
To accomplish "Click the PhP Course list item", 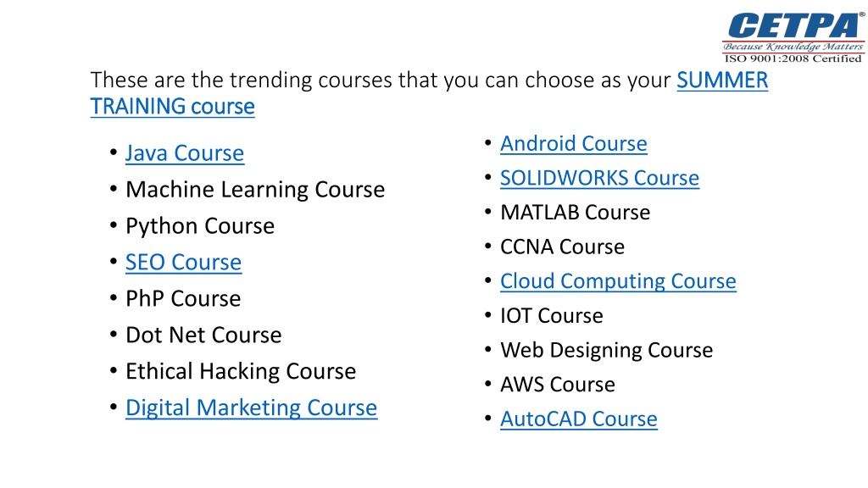I will point(183,299).
